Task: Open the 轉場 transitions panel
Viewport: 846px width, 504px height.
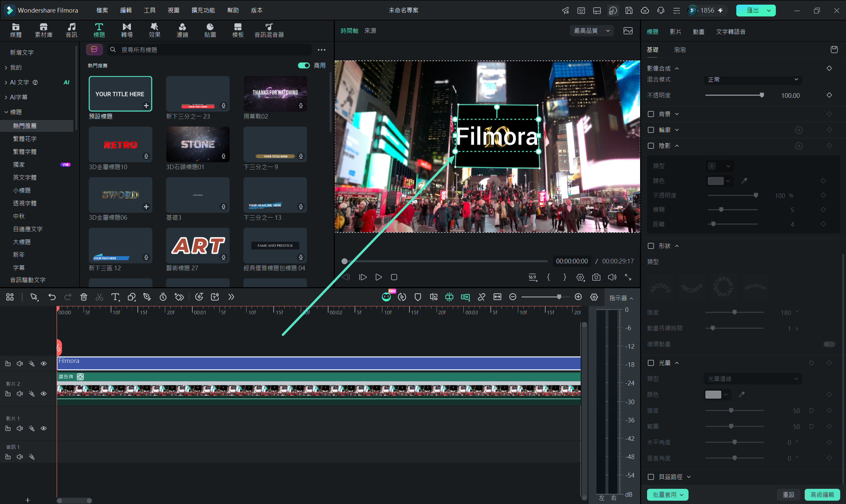Action: (x=127, y=30)
